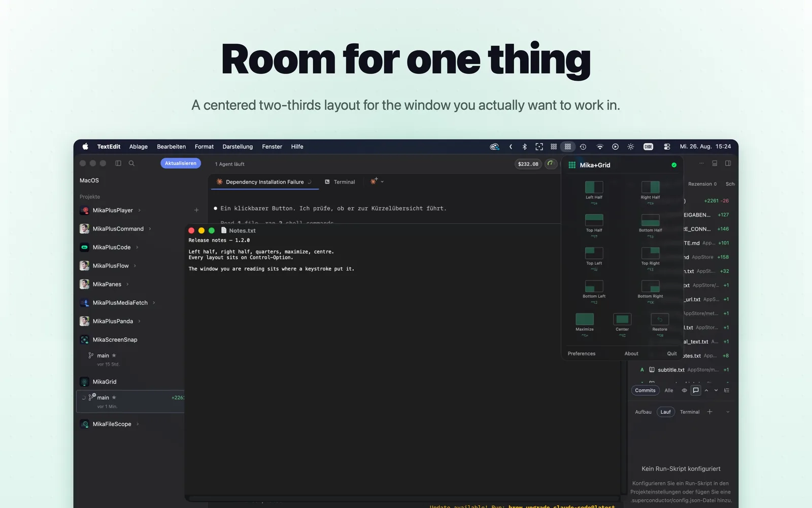
Task: Expand the MikaPanes project
Action: tap(127, 284)
